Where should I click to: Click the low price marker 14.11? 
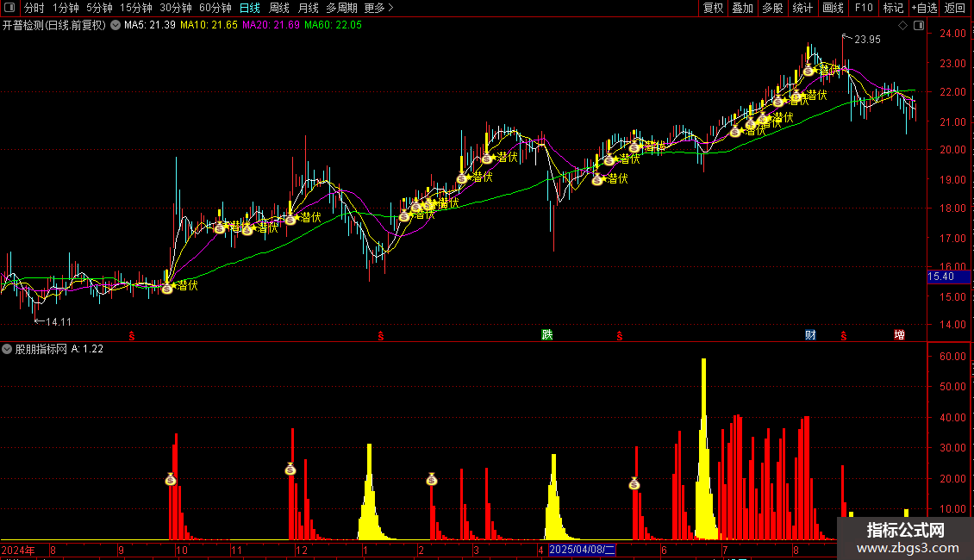point(59,321)
